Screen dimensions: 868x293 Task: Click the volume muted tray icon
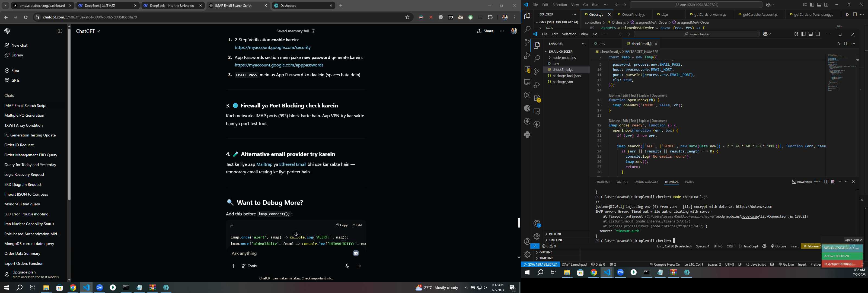(x=485, y=288)
